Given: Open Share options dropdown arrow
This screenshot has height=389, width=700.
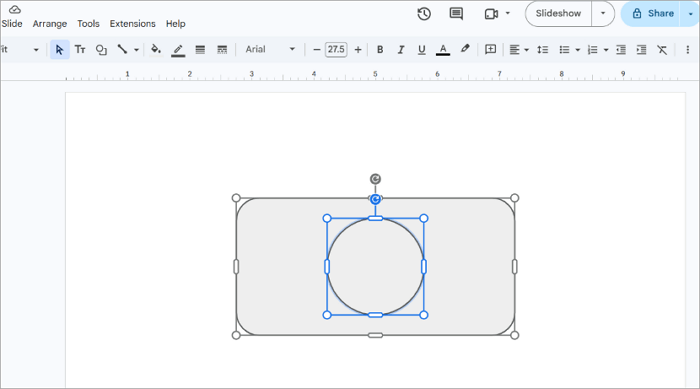Looking at the screenshot, I should pos(690,14).
